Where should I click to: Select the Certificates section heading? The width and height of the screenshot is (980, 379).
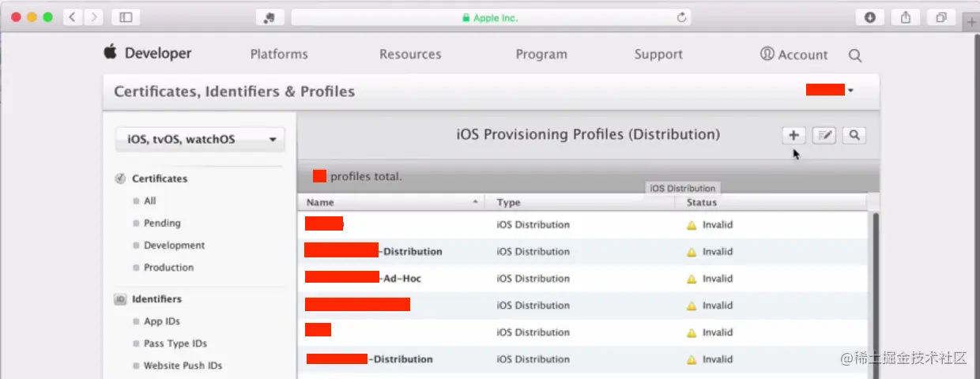(x=160, y=178)
